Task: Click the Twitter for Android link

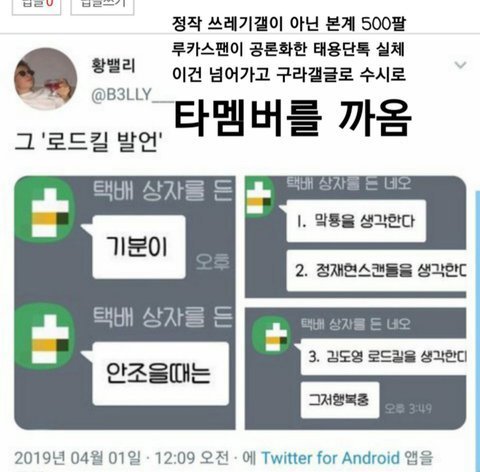Action: pyautogui.click(x=330, y=458)
